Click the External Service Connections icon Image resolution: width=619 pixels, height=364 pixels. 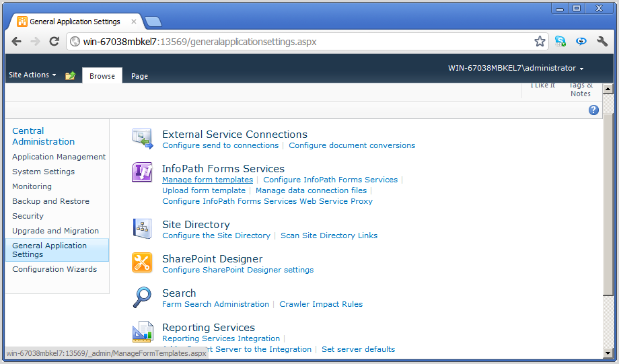pos(142,139)
